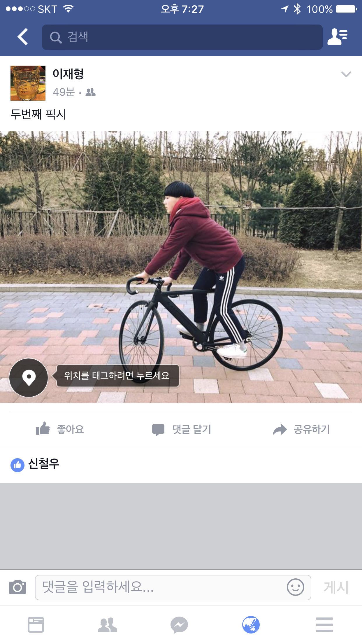
Task: Tap 댓글 달기 comment button
Action: pos(182,429)
